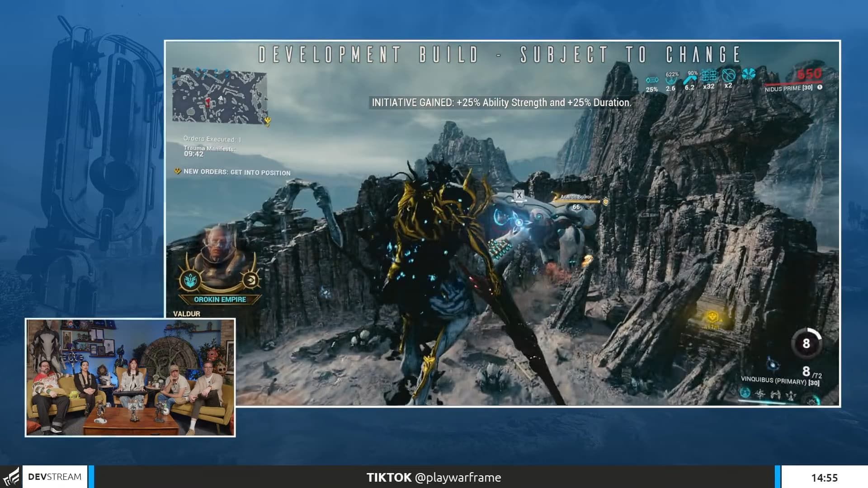
Task: Click the 25% shield buff icon
Action: tap(651, 79)
